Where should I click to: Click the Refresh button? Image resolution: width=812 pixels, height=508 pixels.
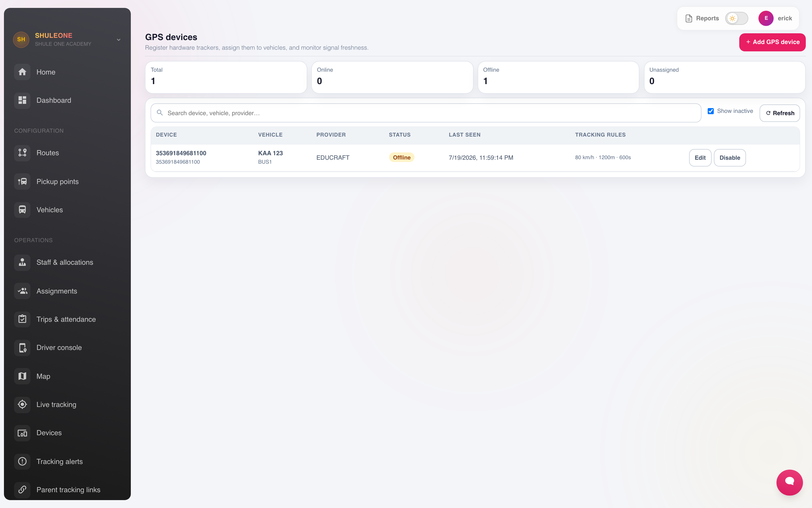[x=780, y=113]
